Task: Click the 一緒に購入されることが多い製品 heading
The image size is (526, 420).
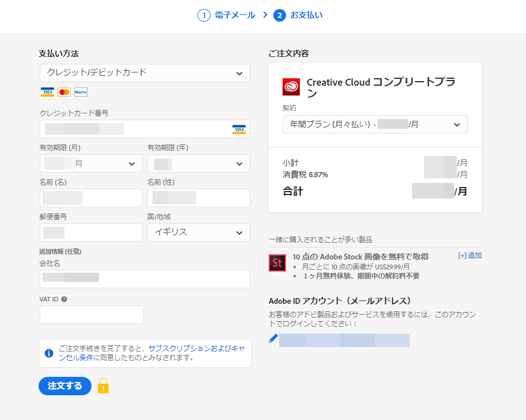Action: (x=321, y=240)
